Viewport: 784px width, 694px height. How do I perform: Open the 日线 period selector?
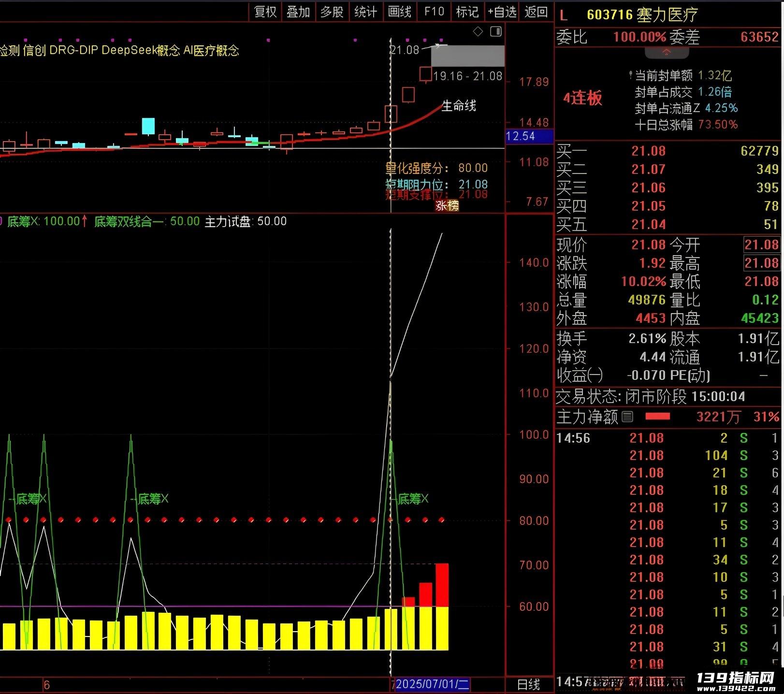[x=528, y=685]
